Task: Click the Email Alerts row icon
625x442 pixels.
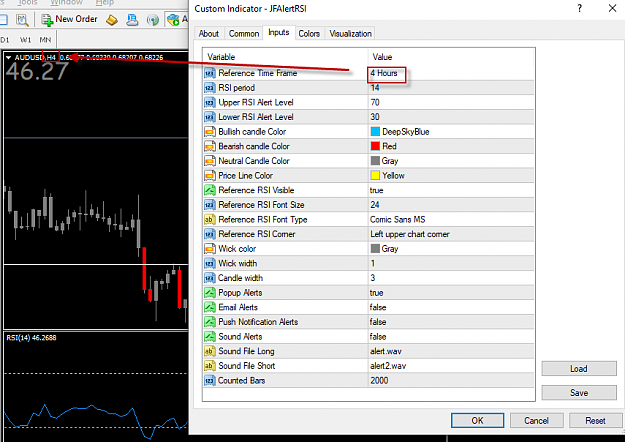Action: (210, 307)
